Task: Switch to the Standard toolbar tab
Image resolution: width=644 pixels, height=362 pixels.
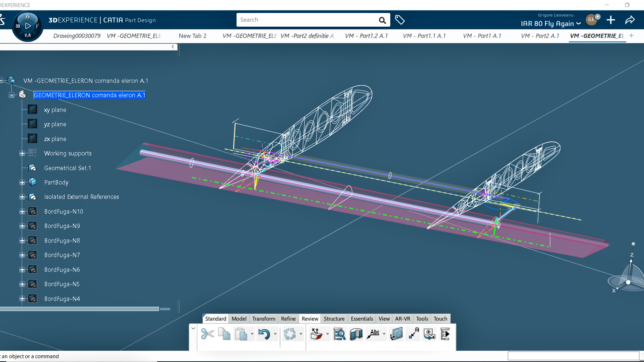Action: (215, 319)
